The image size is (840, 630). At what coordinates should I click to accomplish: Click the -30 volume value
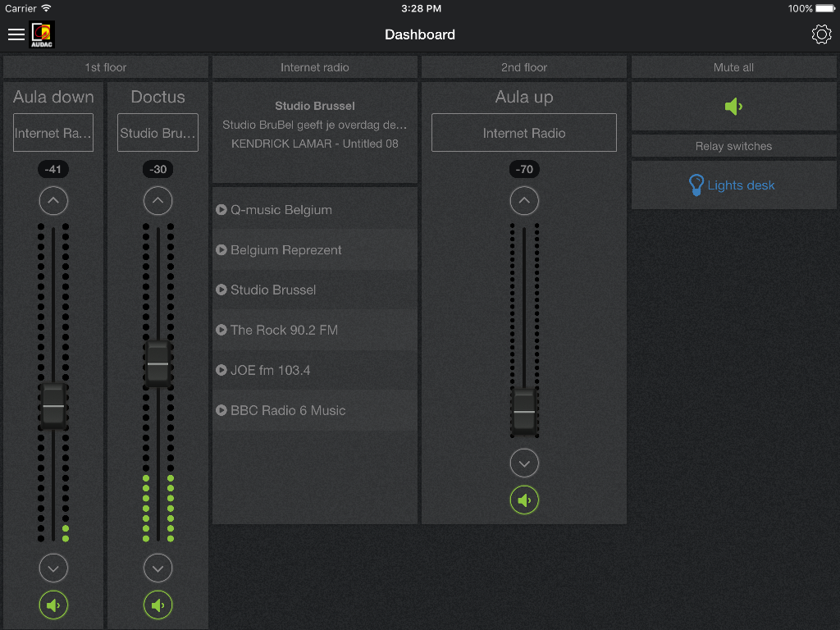point(158,169)
